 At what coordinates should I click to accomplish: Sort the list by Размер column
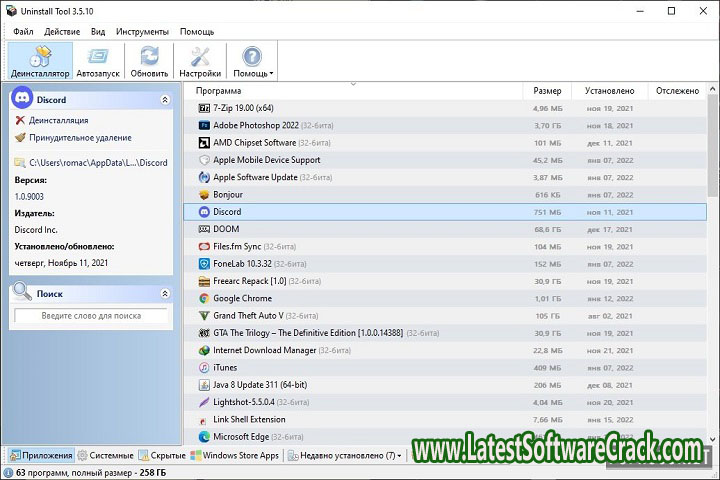[547, 91]
